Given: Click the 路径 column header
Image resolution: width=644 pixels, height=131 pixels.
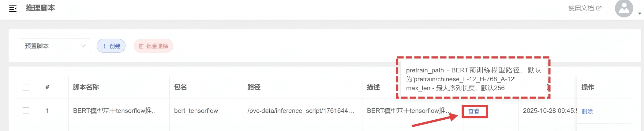Looking at the screenshot, I should 254,87.
